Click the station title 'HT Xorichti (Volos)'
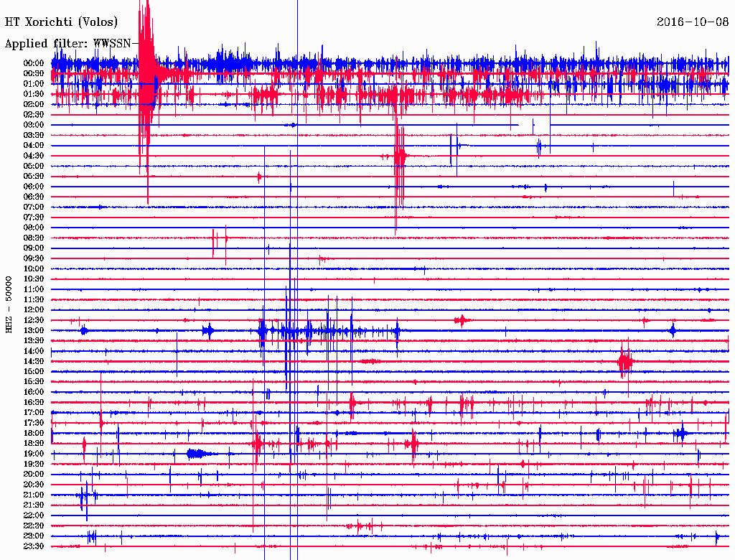 pos(61,22)
